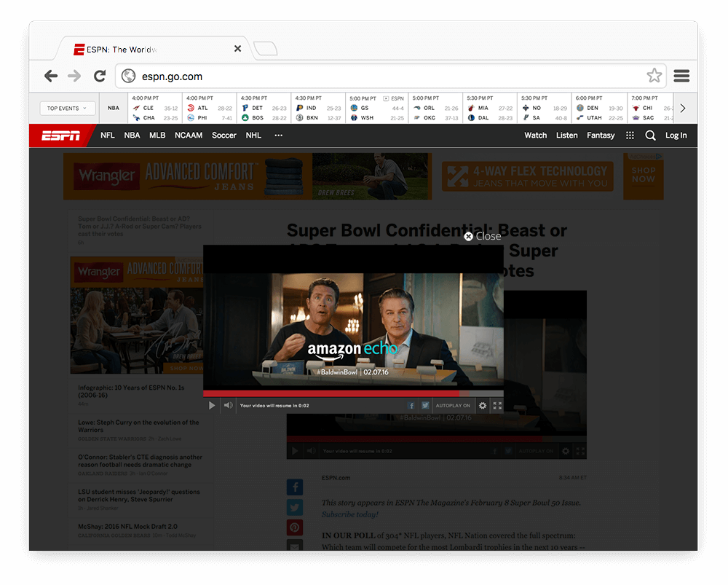Select NO vs SA game score
Image resolution: width=728 pixels, height=585 pixels.
tap(544, 108)
